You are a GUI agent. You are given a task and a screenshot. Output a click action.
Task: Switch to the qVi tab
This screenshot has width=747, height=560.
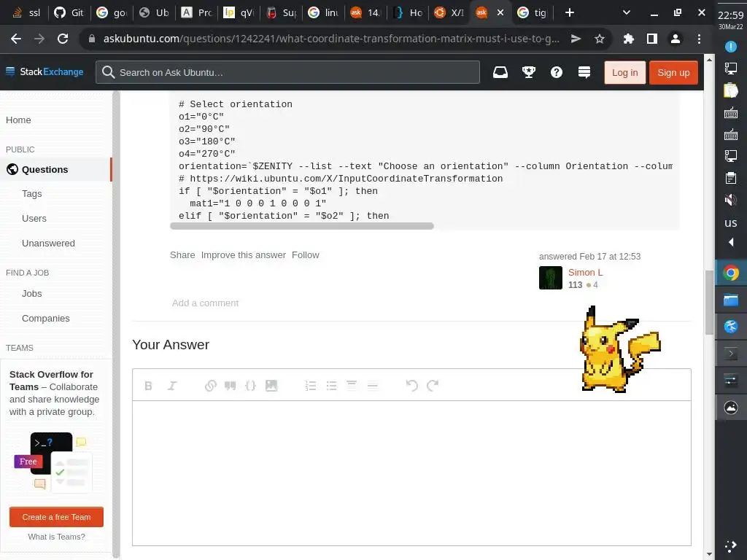pyautogui.click(x=239, y=12)
